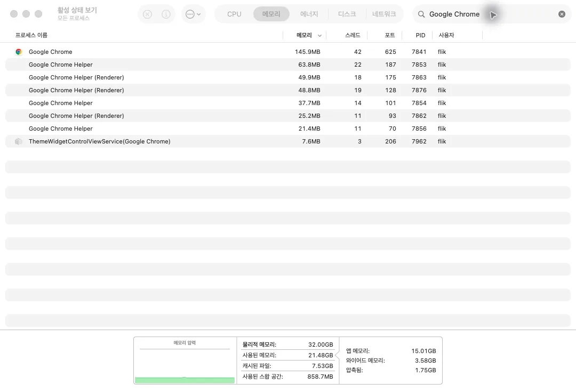Select Google Chrome Helper row with 21.4MB
Image resolution: width=576 pixels, height=392 pixels.
pos(288,129)
